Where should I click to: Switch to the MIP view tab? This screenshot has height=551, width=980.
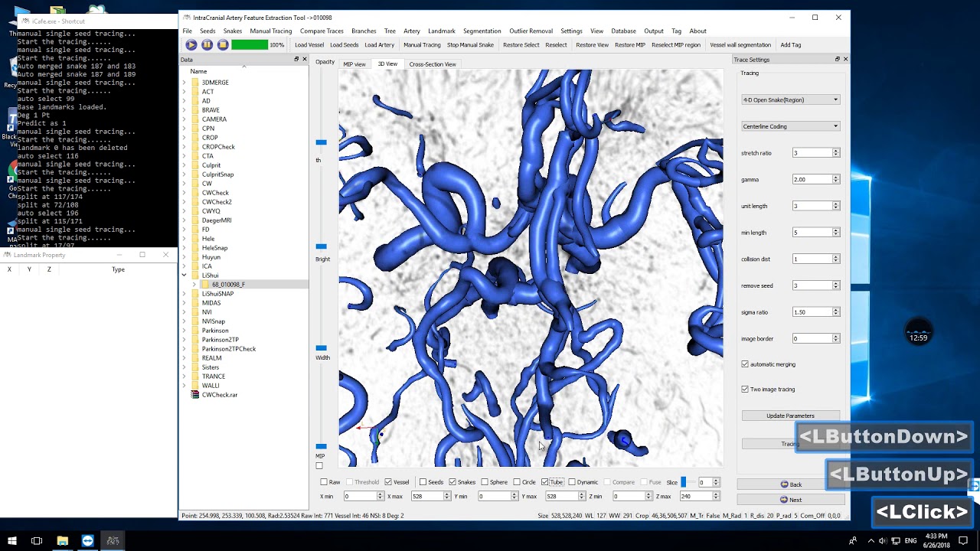click(354, 64)
